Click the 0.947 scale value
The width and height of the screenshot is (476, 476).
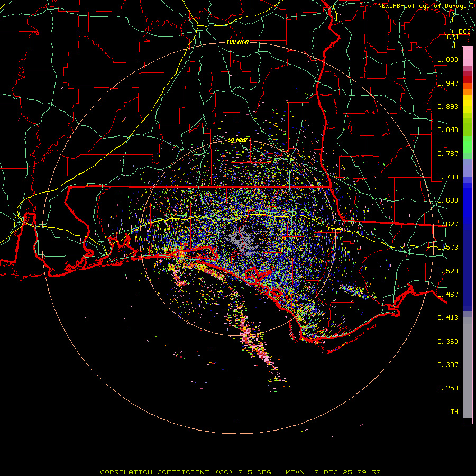point(448,83)
